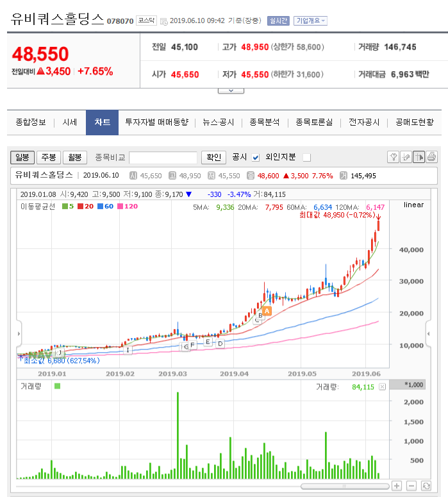Open the 시세 tab

click(70, 122)
